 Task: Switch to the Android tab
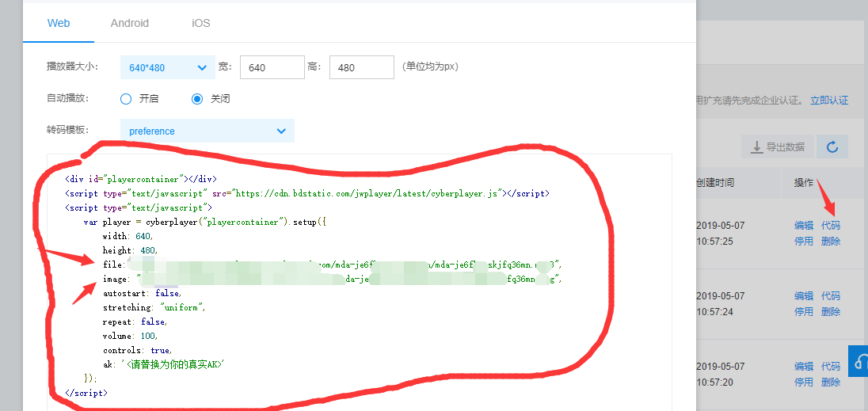(x=130, y=23)
